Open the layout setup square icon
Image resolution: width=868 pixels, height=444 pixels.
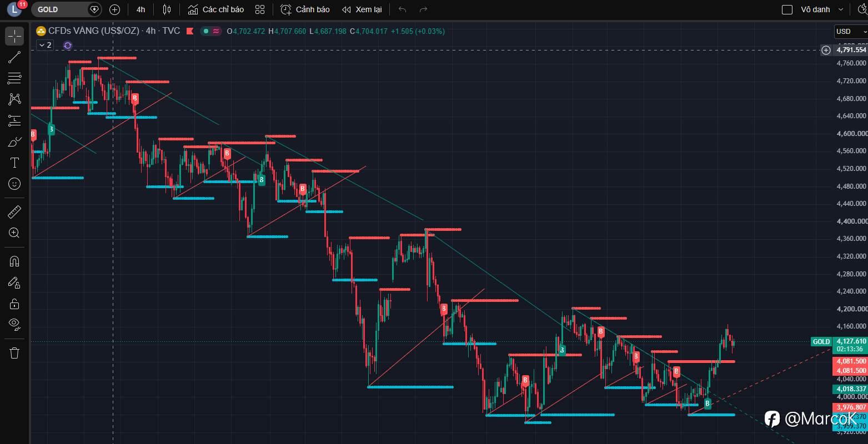[787, 9]
